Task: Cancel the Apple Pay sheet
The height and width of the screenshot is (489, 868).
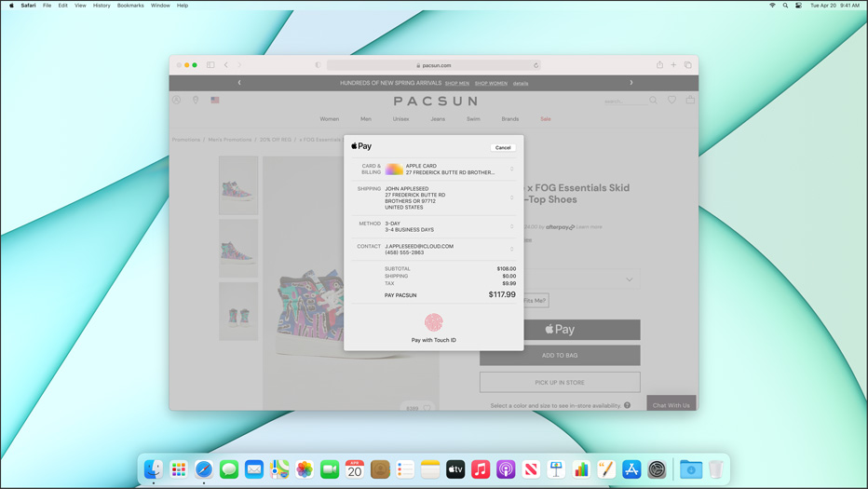Action: coord(503,147)
